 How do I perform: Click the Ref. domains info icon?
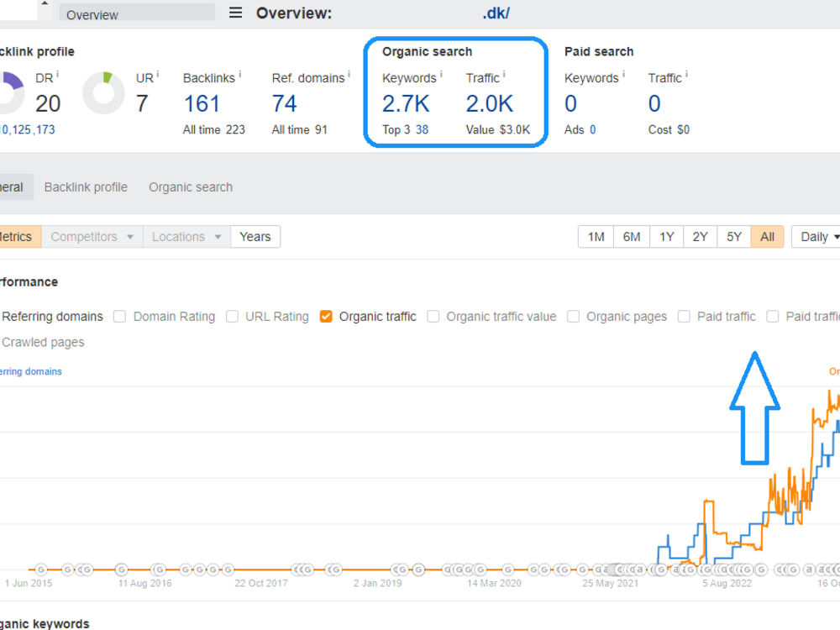click(349, 74)
